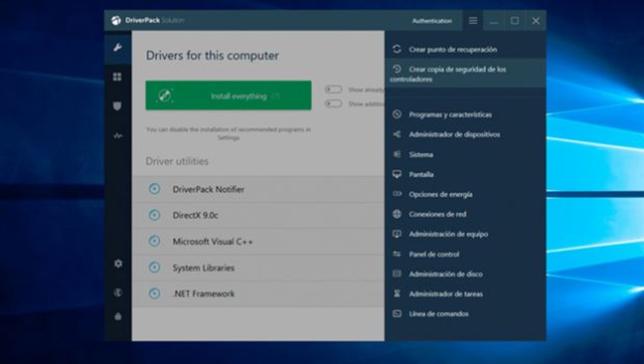Click the backup icon next to Crear copia de seguridad

(397, 69)
